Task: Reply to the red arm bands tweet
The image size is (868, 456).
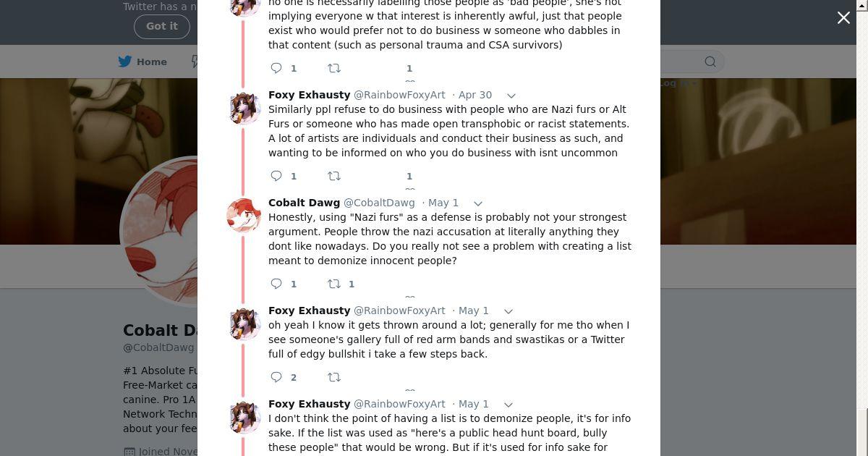Action: 276,377
